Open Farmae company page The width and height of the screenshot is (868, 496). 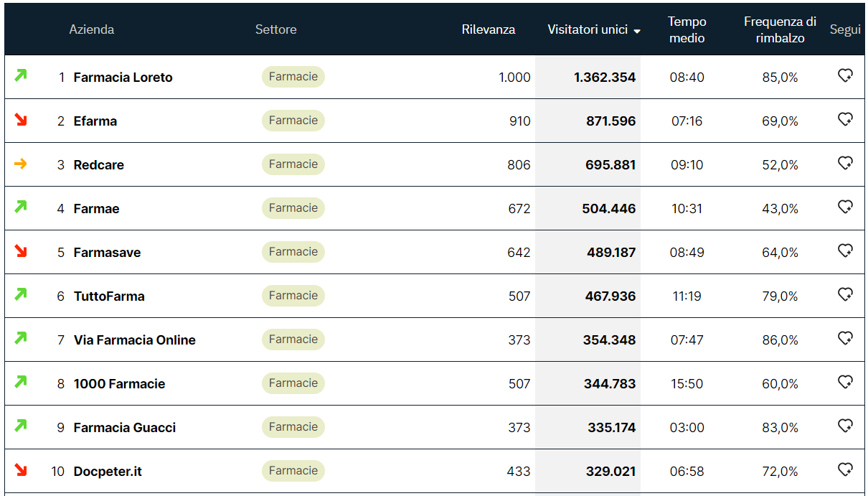coord(97,209)
